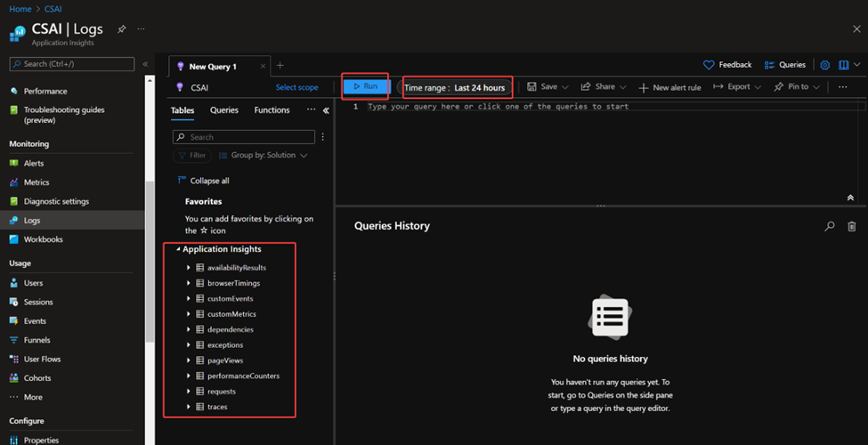The height and width of the screenshot is (445, 868).
Task: Collapse the query editor with the double-up chevron
Action: [x=850, y=198]
